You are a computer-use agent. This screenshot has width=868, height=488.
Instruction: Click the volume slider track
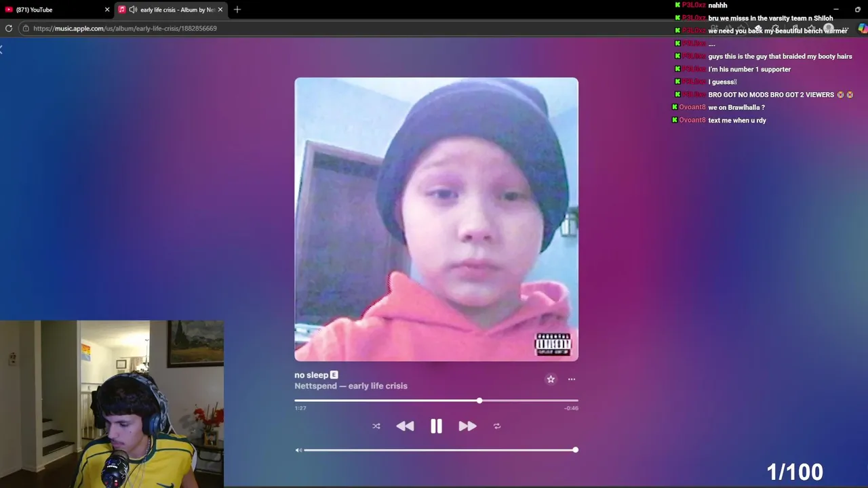point(439,450)
